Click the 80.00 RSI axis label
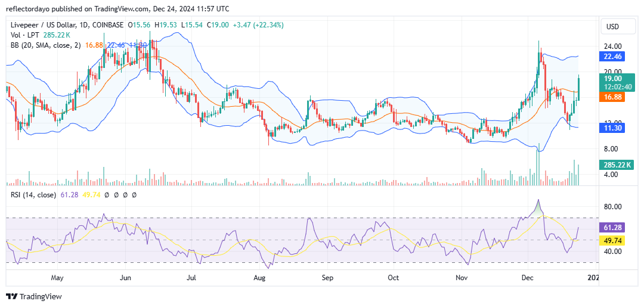This screenshot has width=644, height=307. pyautogui.click(x=614, y=206)
